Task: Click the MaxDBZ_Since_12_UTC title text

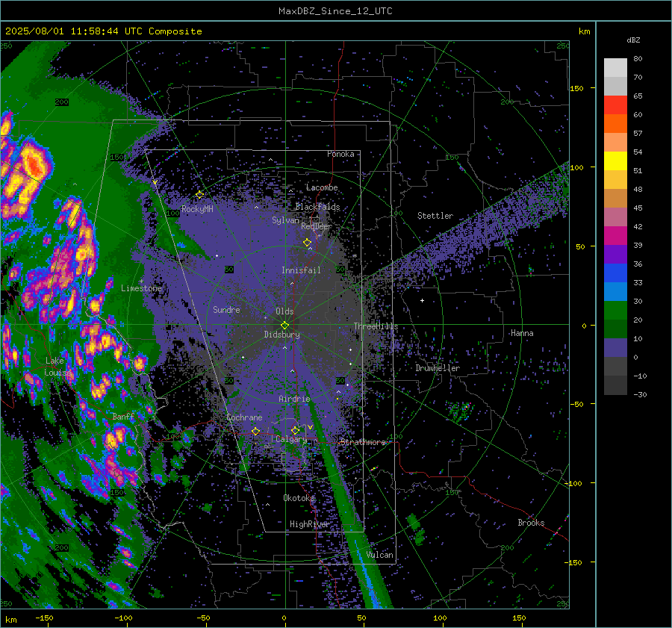Action: click(335, 11)
